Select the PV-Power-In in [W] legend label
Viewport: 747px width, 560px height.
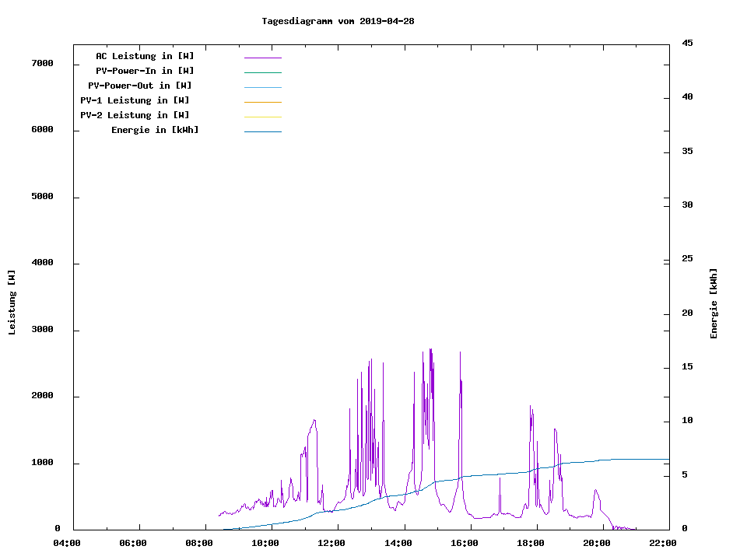tap(145, 71)
